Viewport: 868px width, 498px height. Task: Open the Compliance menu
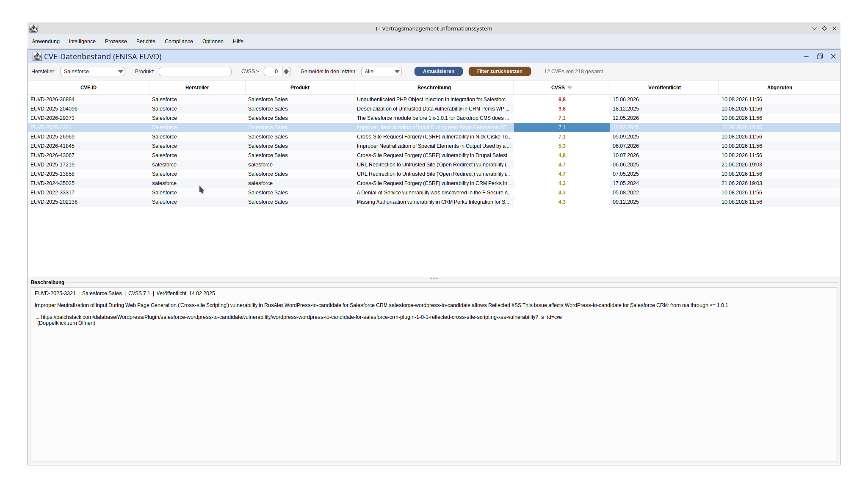pos(179,41)
